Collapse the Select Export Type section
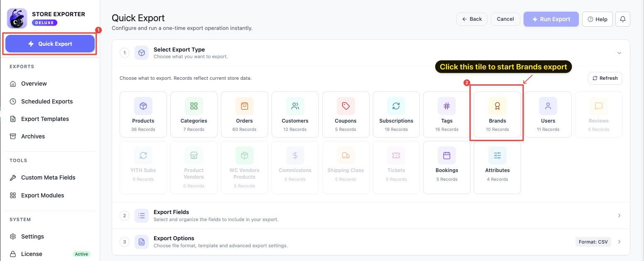This screenshot has height=261, width=644. 619,53
